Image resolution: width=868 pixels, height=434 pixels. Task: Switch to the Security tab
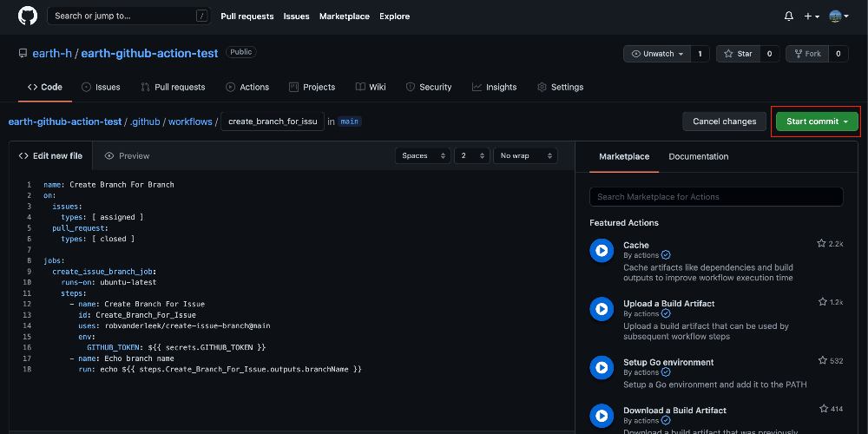[429, 87]
